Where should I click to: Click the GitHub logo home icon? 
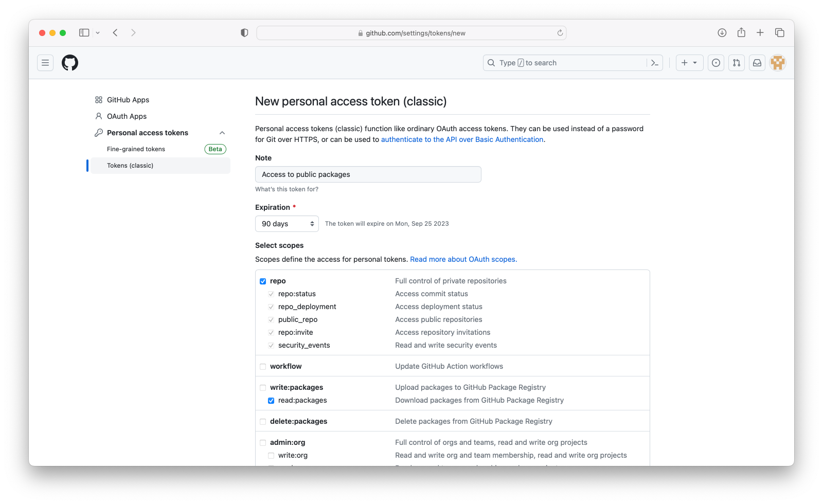[70, 63]
